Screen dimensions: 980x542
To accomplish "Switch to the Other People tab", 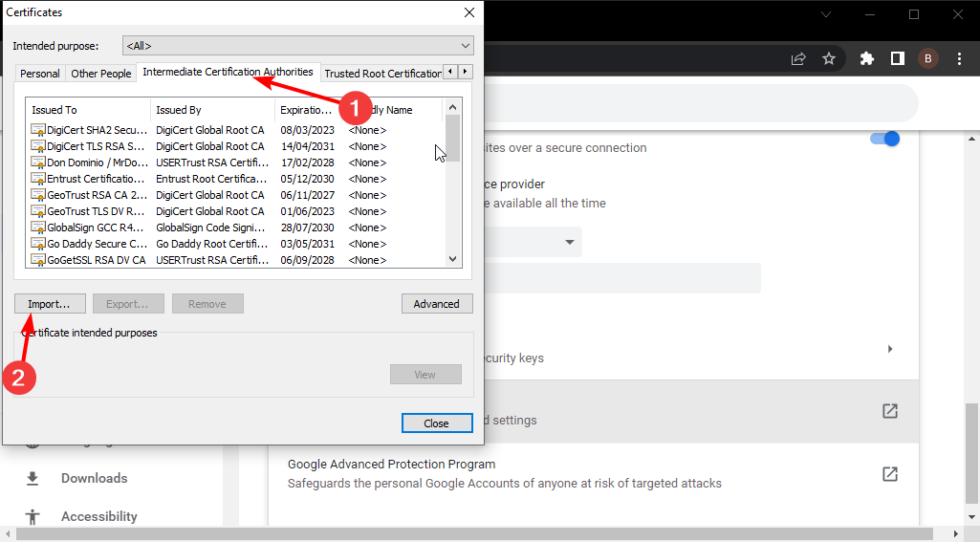I will coord(100,74).
